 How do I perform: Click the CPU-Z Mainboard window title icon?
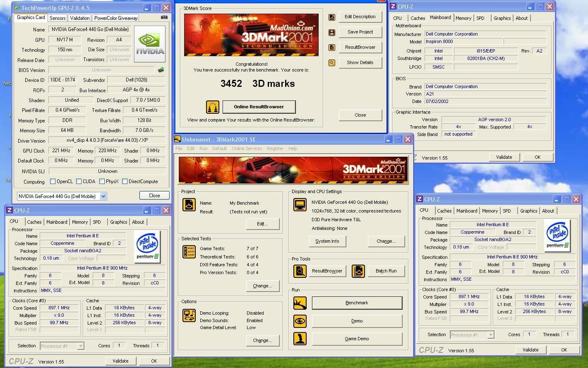[x=393, y=7]
